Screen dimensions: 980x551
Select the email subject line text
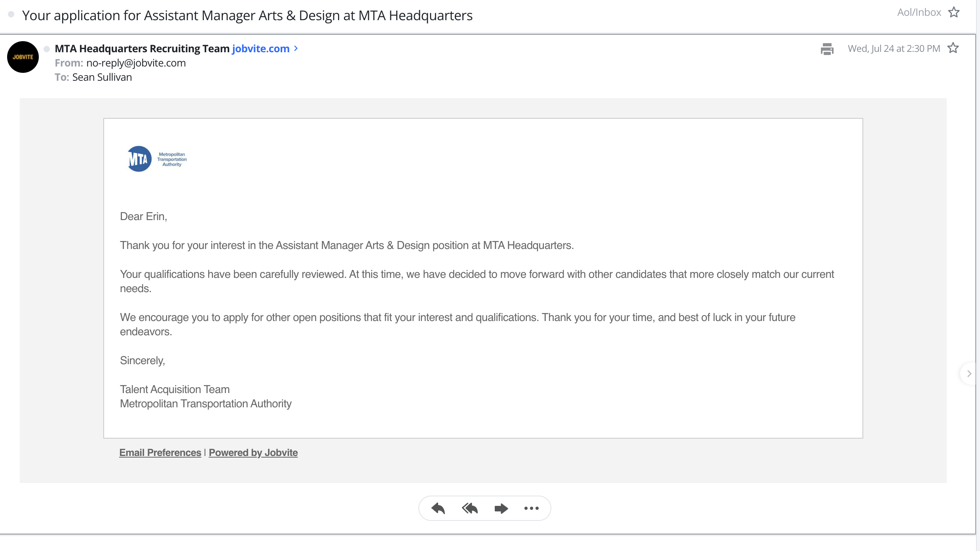coord(247,15)
